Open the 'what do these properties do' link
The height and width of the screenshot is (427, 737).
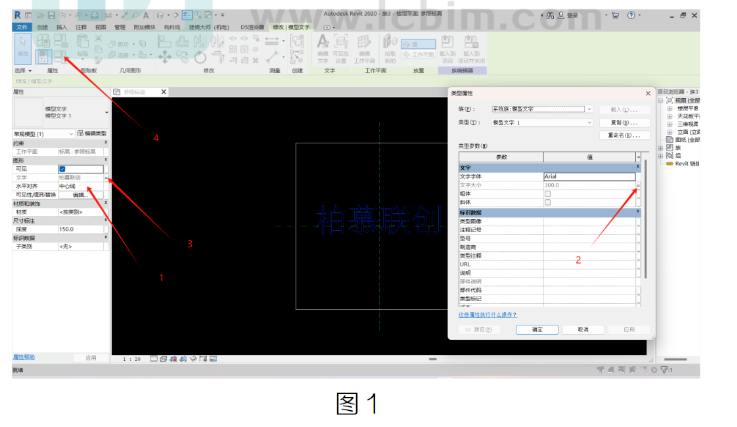tap(487, 315)
